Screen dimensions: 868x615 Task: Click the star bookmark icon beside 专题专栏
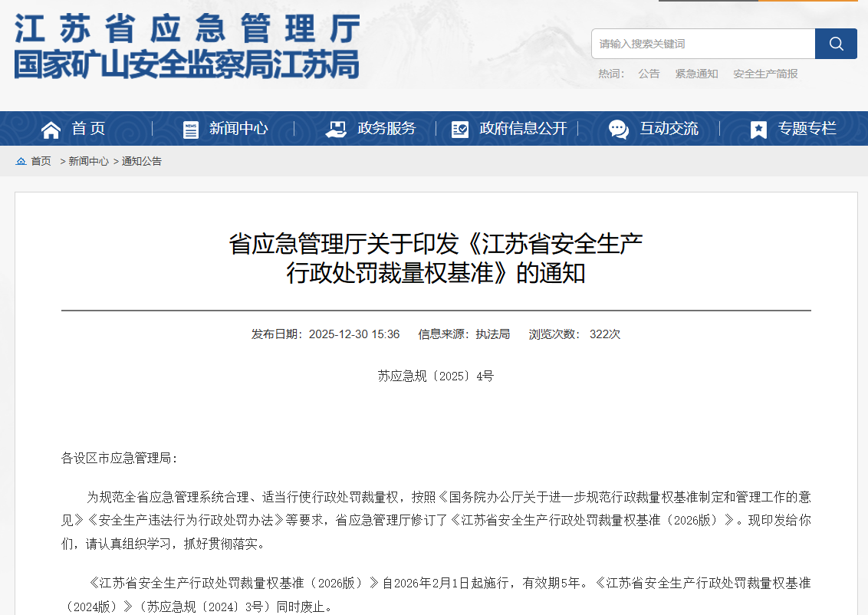pyautogui.click(x=758, y=130)
